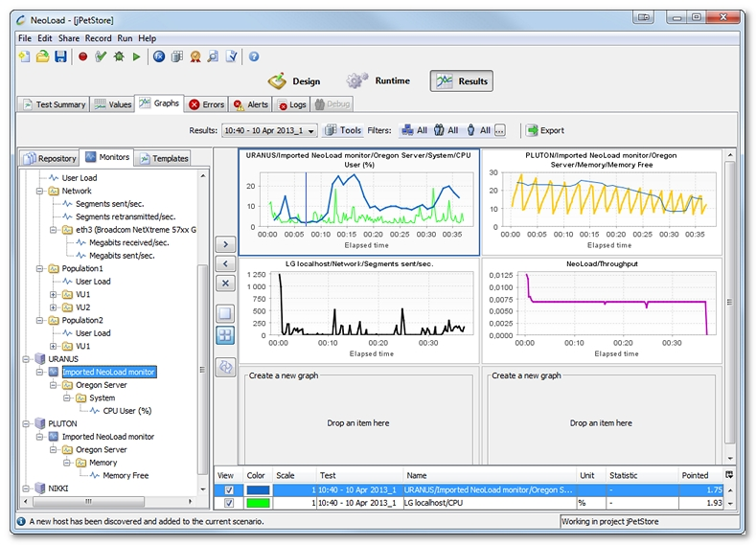756x545 pixels.
Task: Go to the Design section
Action: coord(294,81)
